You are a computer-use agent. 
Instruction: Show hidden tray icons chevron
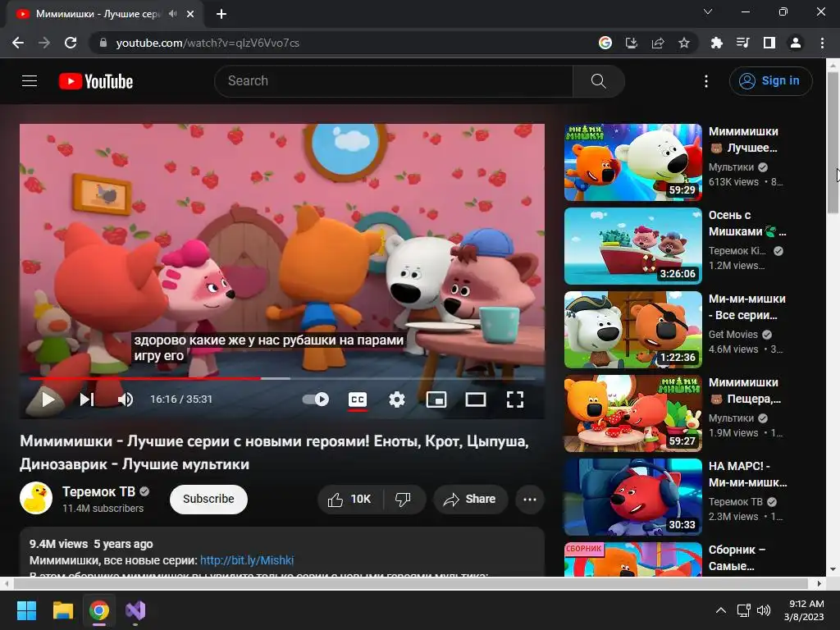721,610
